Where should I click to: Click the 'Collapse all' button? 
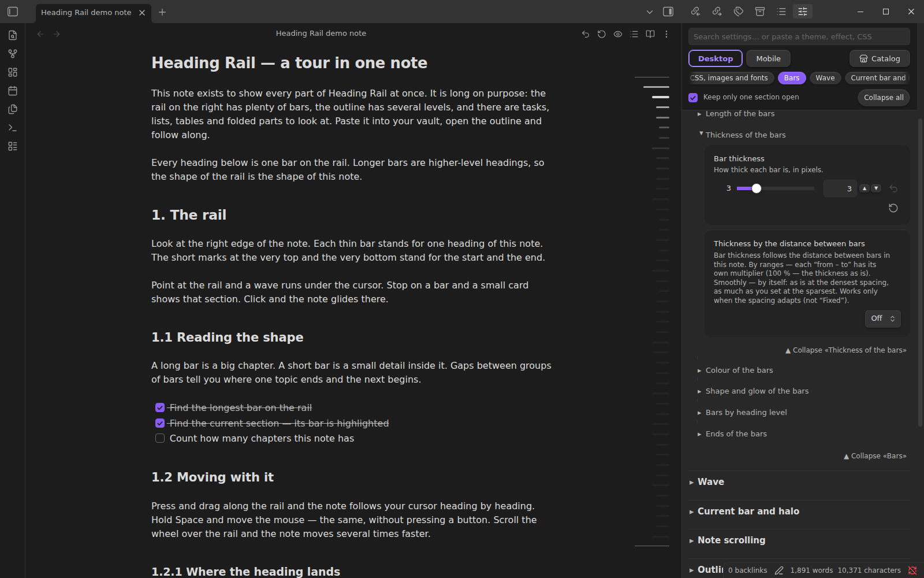pos(884,98)
